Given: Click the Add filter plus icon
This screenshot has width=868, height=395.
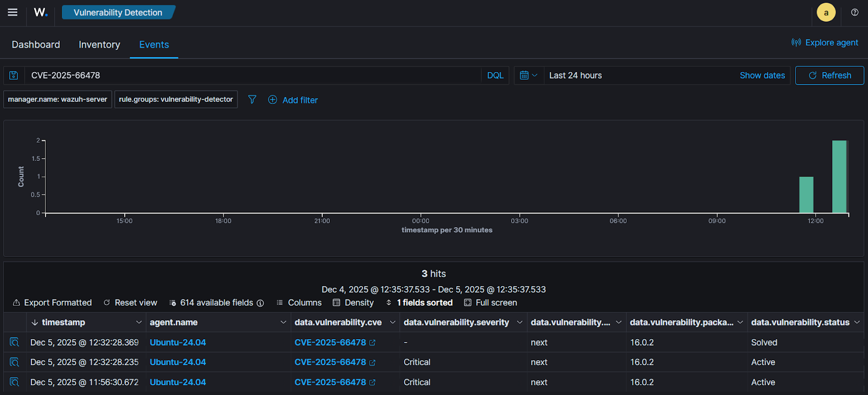Looking at the screenshot, I should pyautogui.click(x=272, y=100).
